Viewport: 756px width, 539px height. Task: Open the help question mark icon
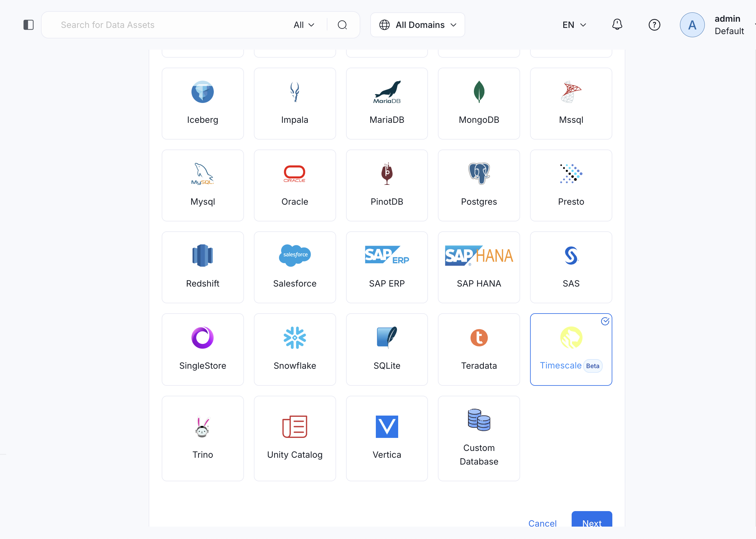(x=654, y=25)
